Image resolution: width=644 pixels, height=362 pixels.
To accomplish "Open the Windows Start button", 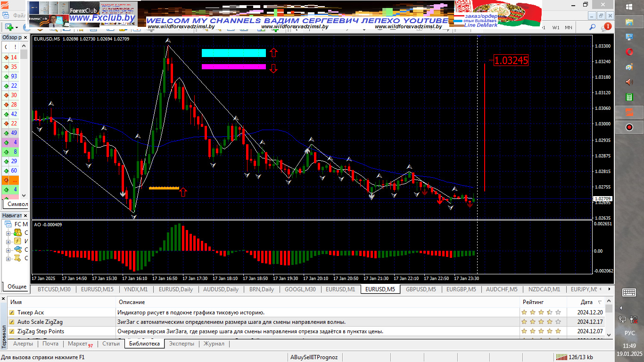I will click(x=629, y=7).
